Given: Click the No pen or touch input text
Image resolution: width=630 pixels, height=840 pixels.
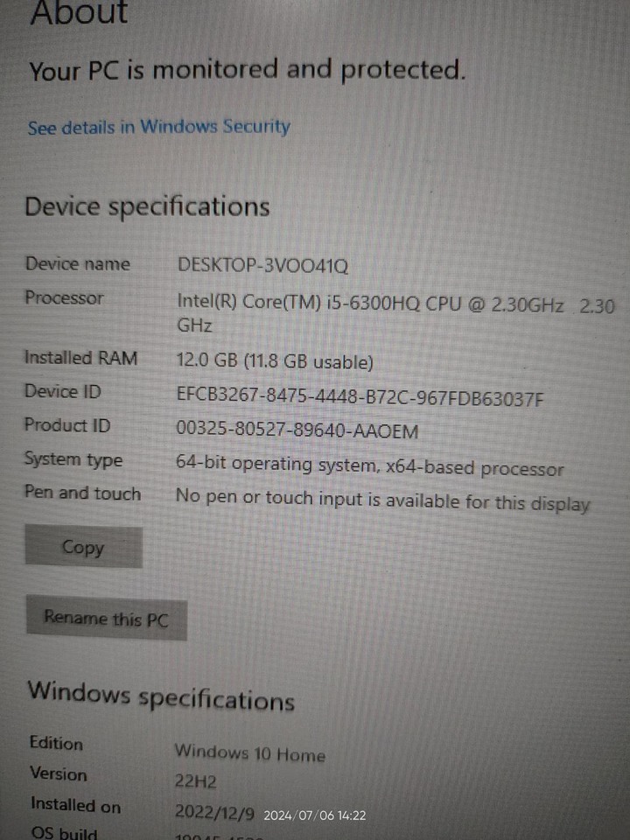Looking at the screenshot, I should (382, 500).
